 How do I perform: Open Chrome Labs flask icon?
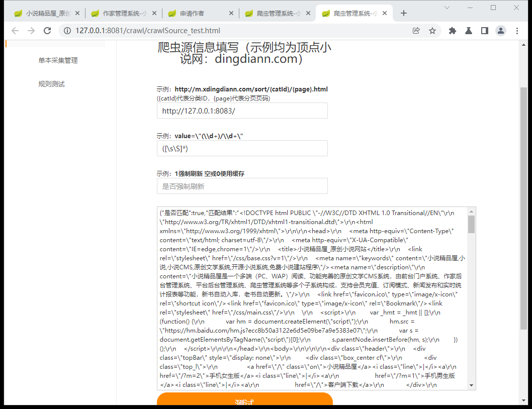tap(469, 31)
